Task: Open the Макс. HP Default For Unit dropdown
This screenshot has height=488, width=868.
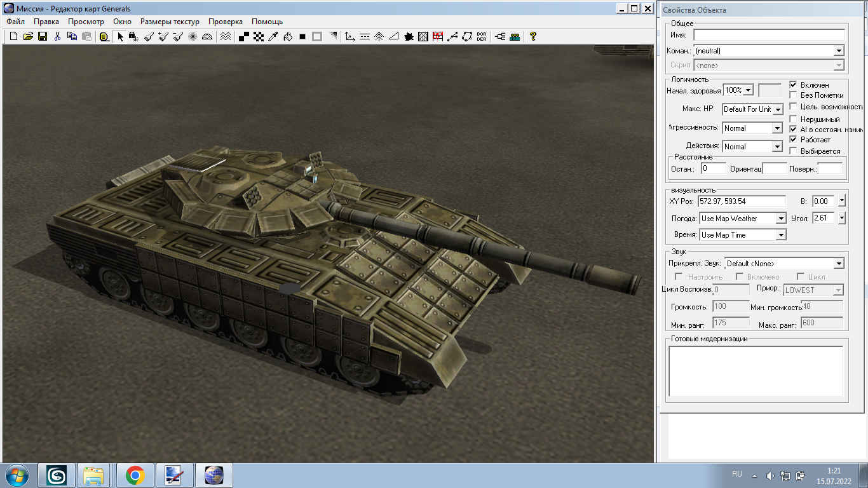Action: 778,109
